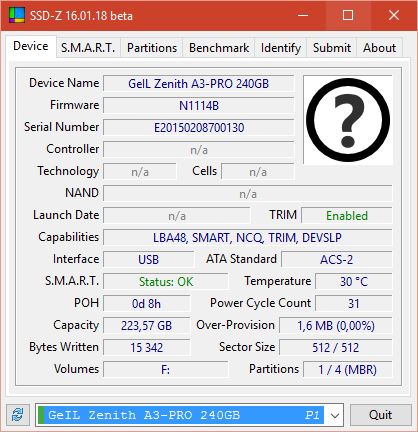
Task: Click the SSD-Z 16.01.18 beta title text
Action: [x=81, y=16]
